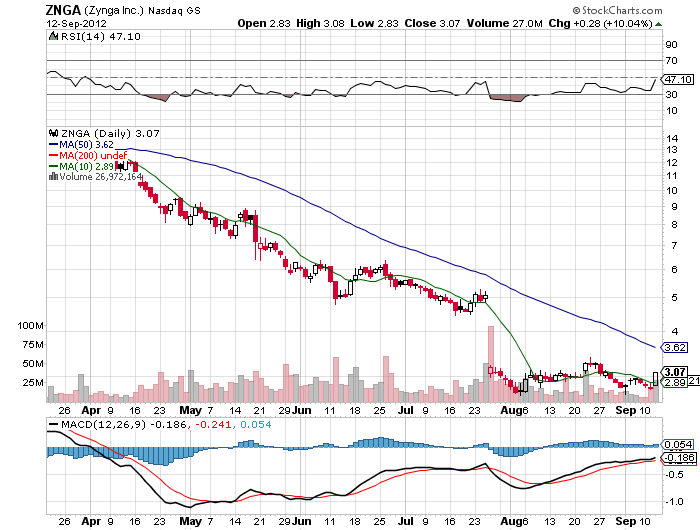Click the 3.07 last price tag
Viewport: 700px width, 530px height.
click(674, 372)
